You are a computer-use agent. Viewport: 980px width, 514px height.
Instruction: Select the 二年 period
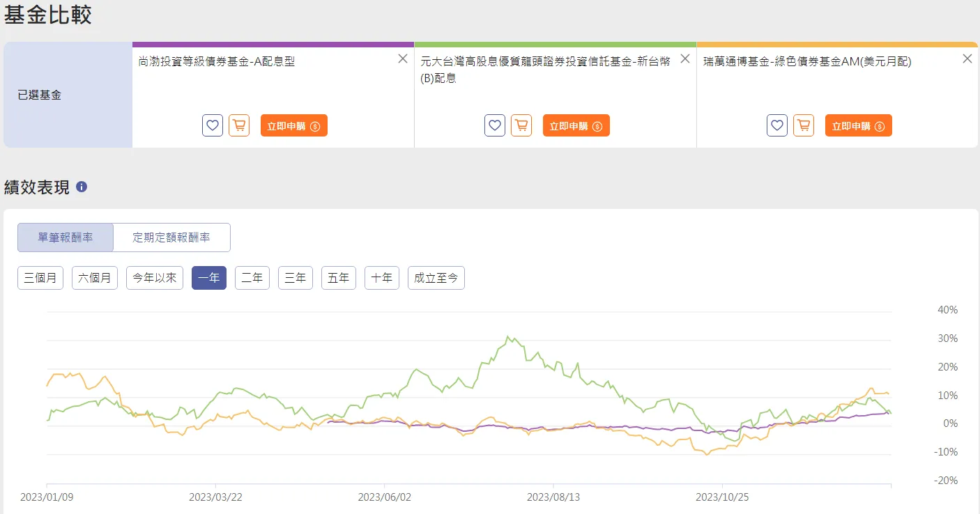(x=252, y=278)
